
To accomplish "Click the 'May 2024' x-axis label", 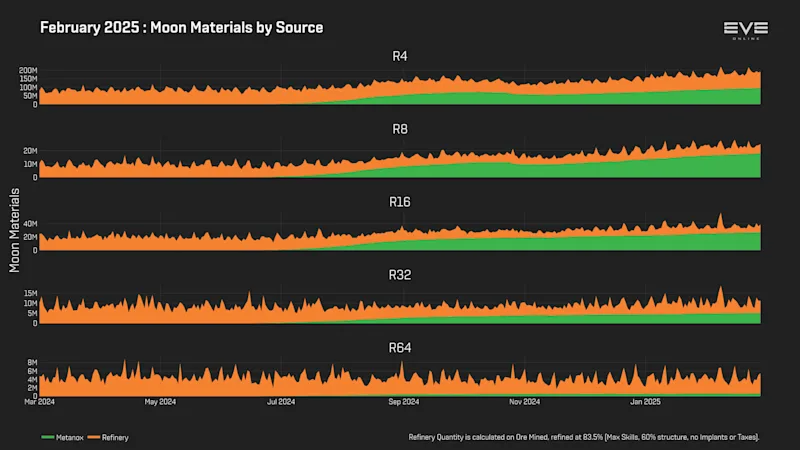I will 160,402.
